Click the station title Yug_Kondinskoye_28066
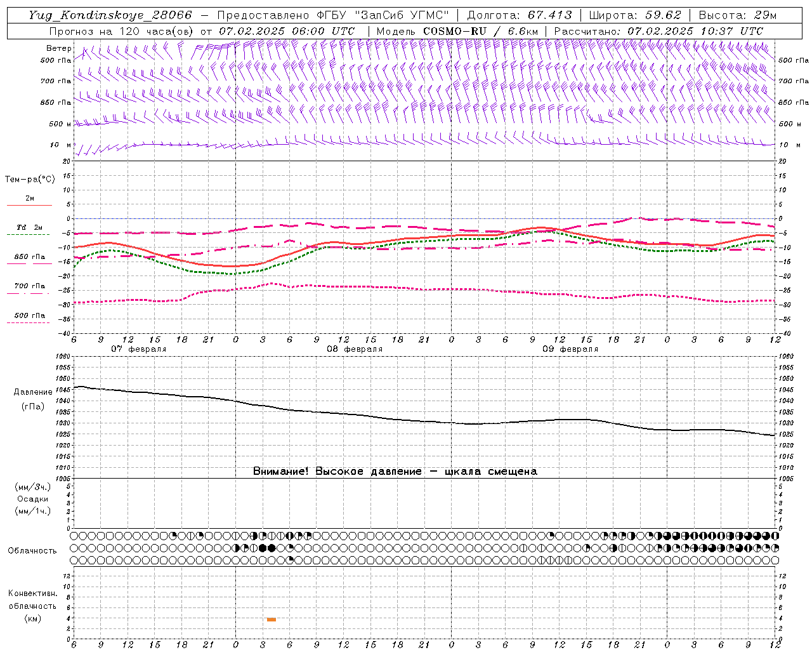 110,15
